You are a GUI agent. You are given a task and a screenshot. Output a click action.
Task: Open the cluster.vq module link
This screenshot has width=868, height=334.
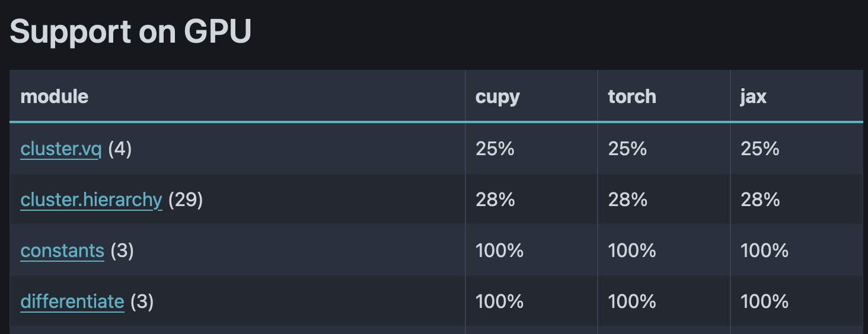[60, 149]
